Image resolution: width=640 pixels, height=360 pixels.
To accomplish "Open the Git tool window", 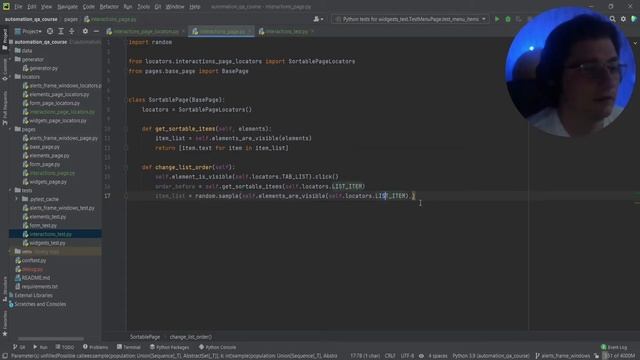I will [19, 347].
